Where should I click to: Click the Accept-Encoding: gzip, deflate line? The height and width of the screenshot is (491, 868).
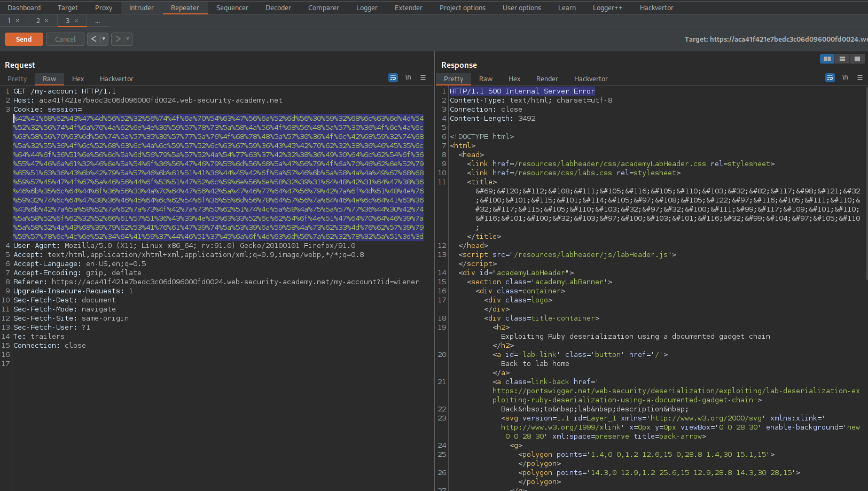pos(77,272)
